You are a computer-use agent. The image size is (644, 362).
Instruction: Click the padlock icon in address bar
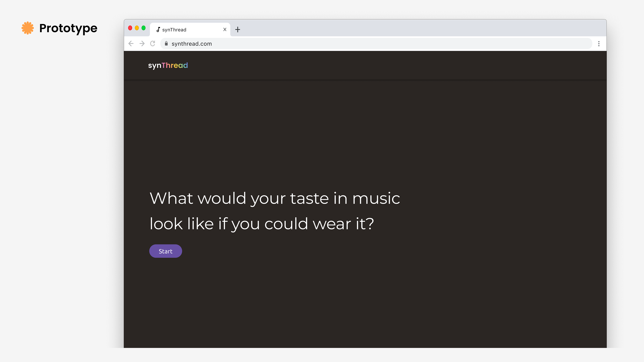click(166, 44)
